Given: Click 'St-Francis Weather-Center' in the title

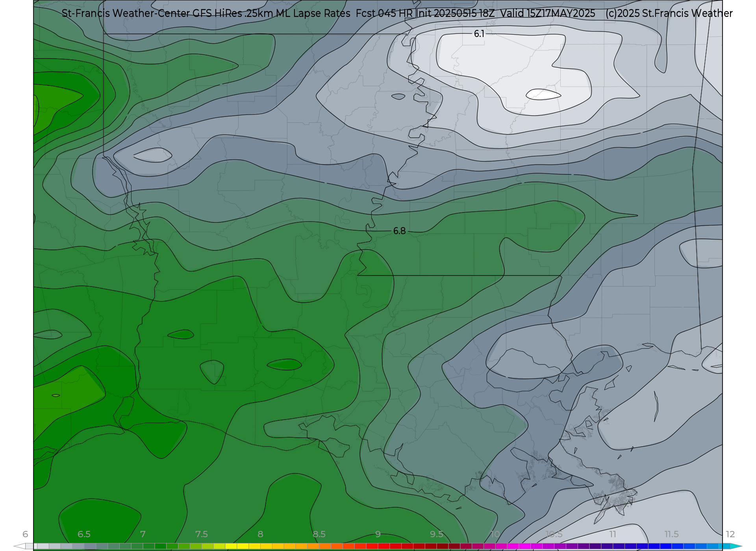Looking at the screenshot, I should pos(126,13).
